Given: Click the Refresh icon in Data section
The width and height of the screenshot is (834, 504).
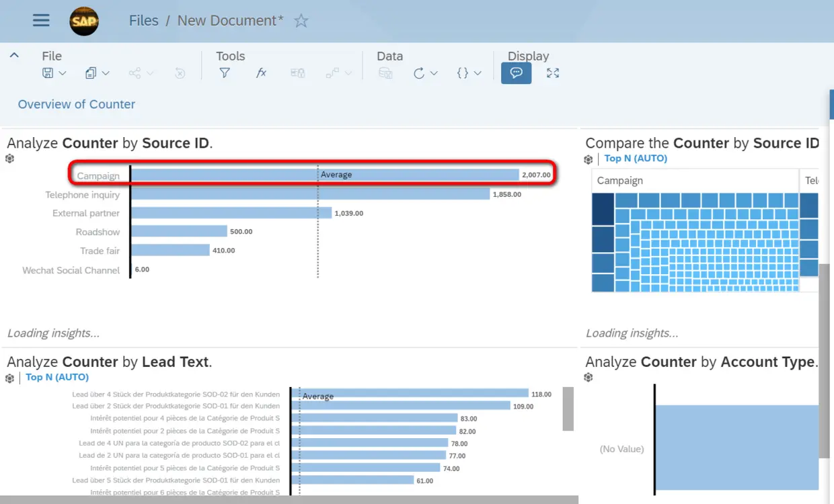Looking at the screenshot, I should (419, 73).
